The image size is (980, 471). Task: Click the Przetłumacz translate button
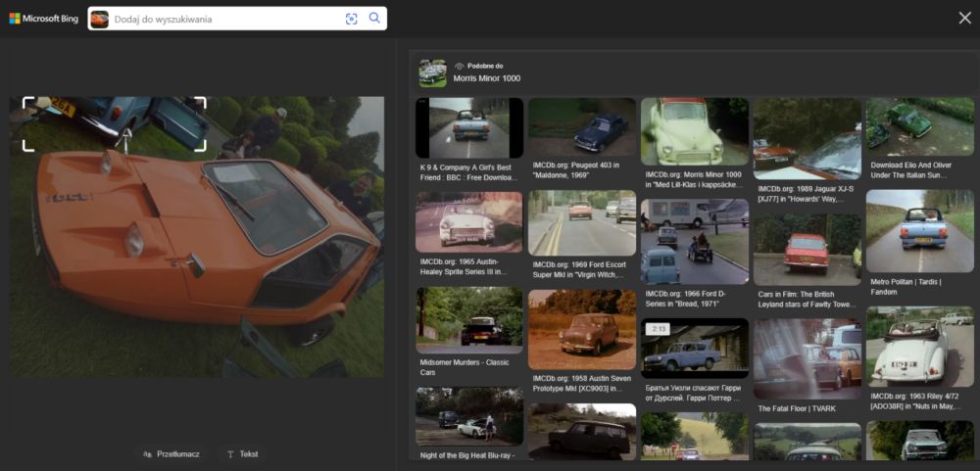171,454
